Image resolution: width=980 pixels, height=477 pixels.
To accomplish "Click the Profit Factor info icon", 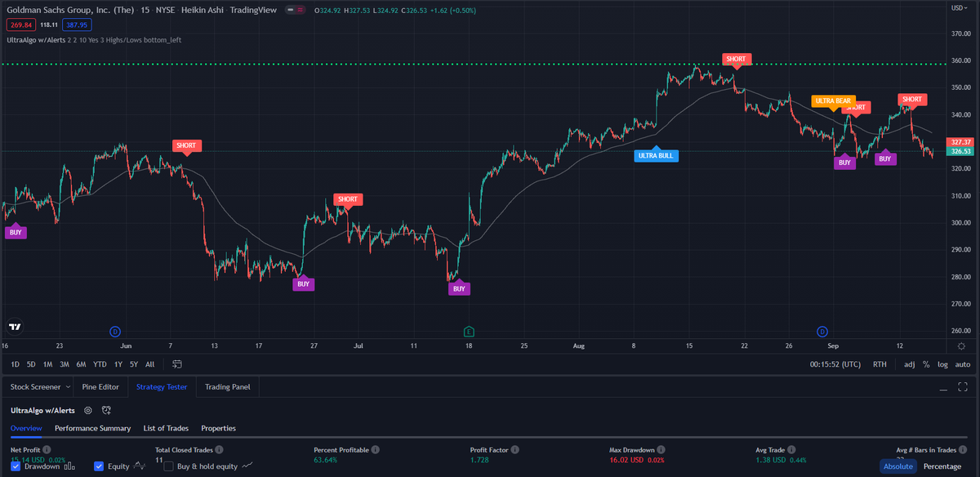I will point(517,450).
